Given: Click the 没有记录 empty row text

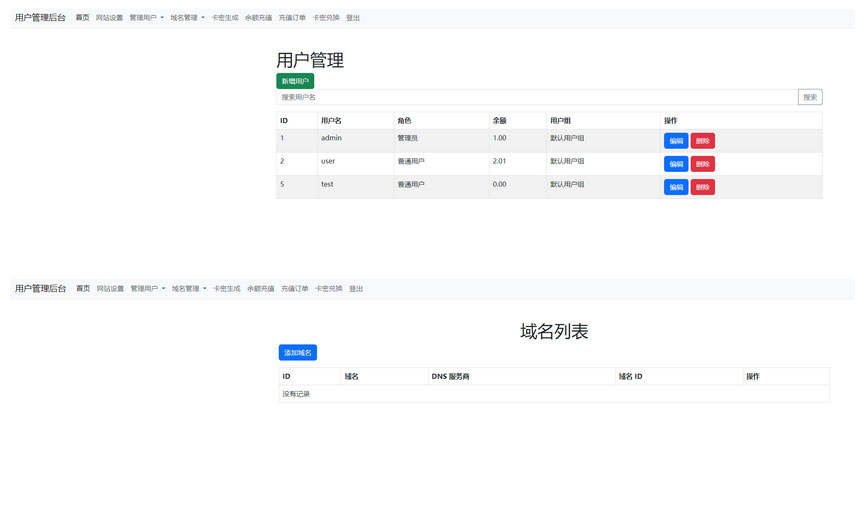Looking at the screenshot, I should point(296,394).
